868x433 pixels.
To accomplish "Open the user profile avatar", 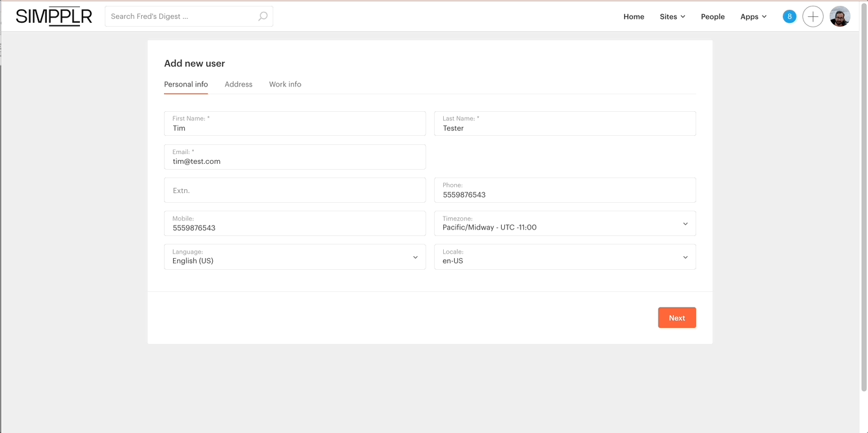I will [840, 16].
